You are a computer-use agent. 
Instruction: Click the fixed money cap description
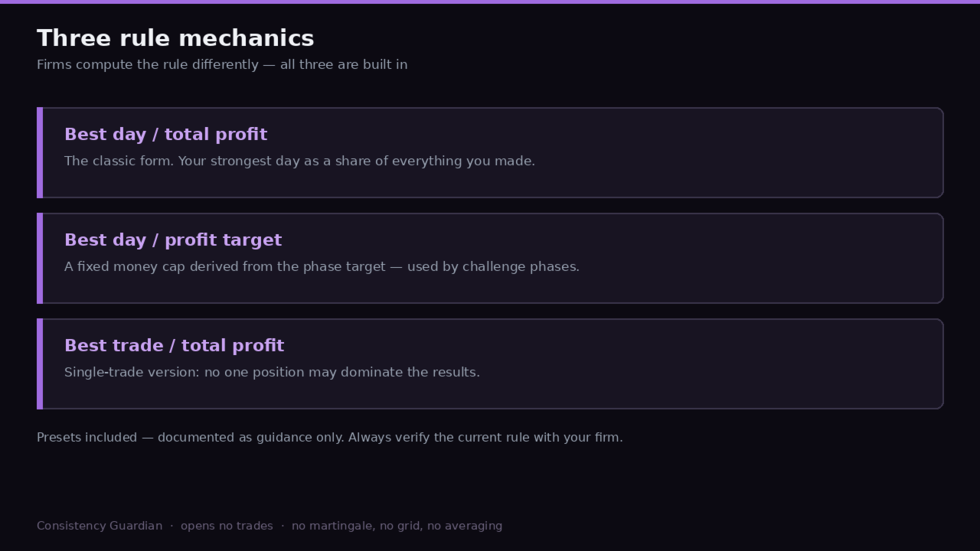pos(322,267)
